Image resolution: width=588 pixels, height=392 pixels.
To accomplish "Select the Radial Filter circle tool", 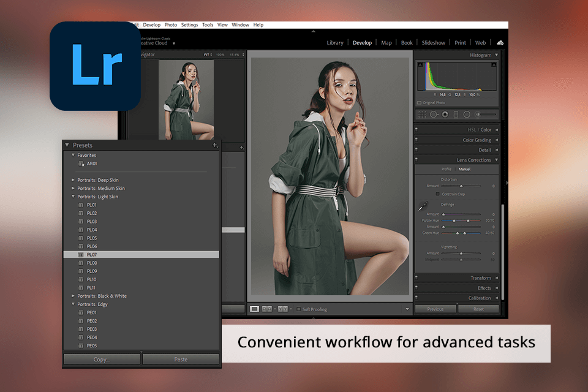I will [467, 115].
